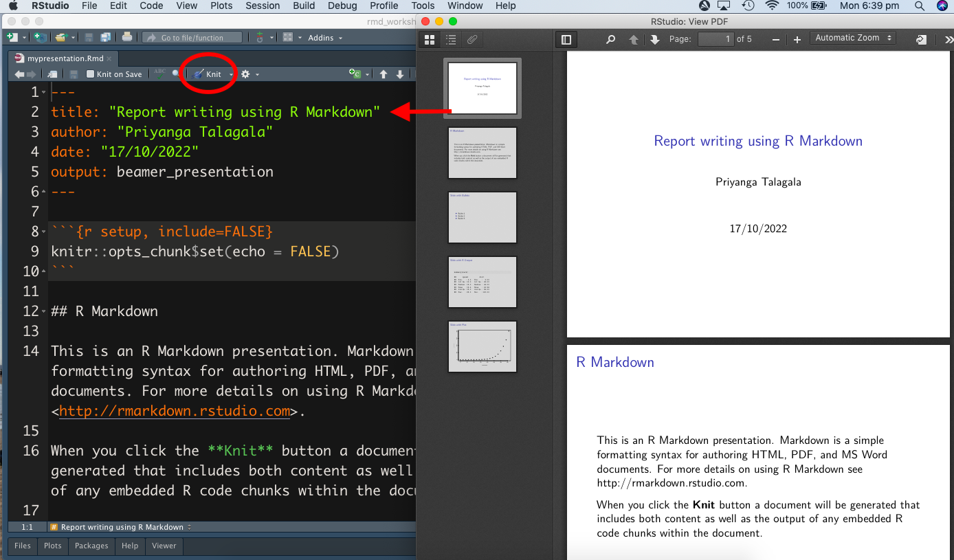Select the Slide with R Output thumbnail
The width and height of the screenshot is (954, 560).
(x=482, y=282)
